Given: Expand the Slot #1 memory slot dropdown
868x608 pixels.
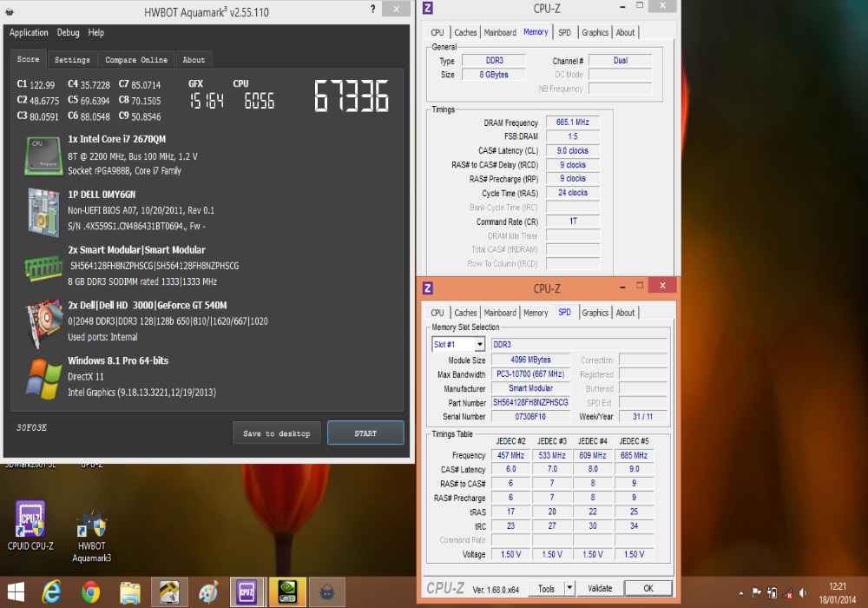Looking at the screenshot, I should pos(480,345).
